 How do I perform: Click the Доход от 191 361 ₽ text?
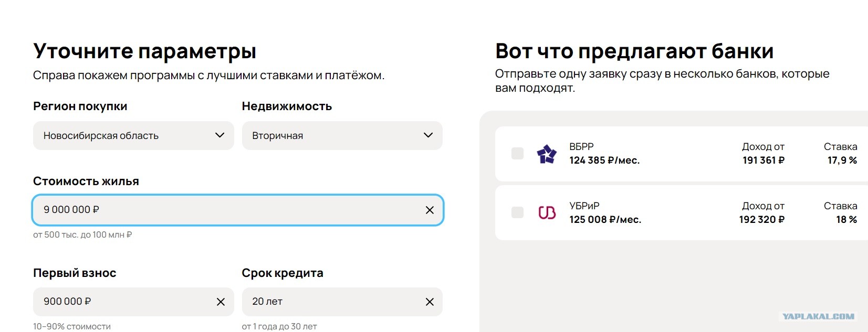tap(763, 154)
